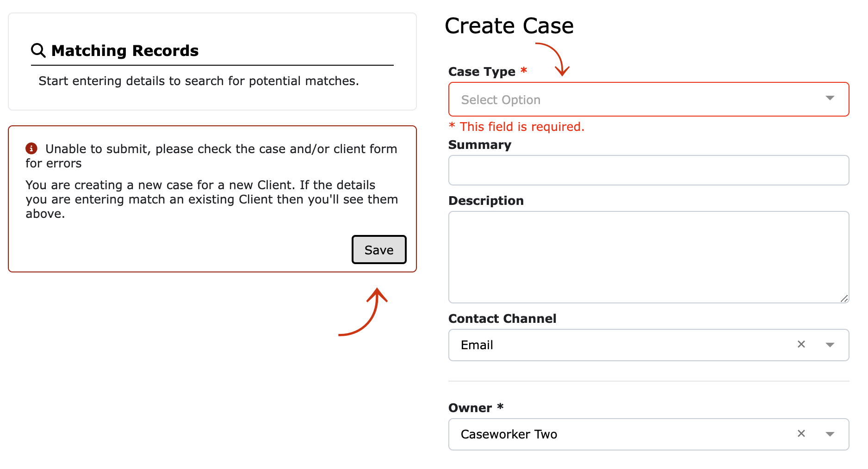Click the Matching Records search magnifier icon
This screenshot has height=469, width=868.
[x=38, y=50]
